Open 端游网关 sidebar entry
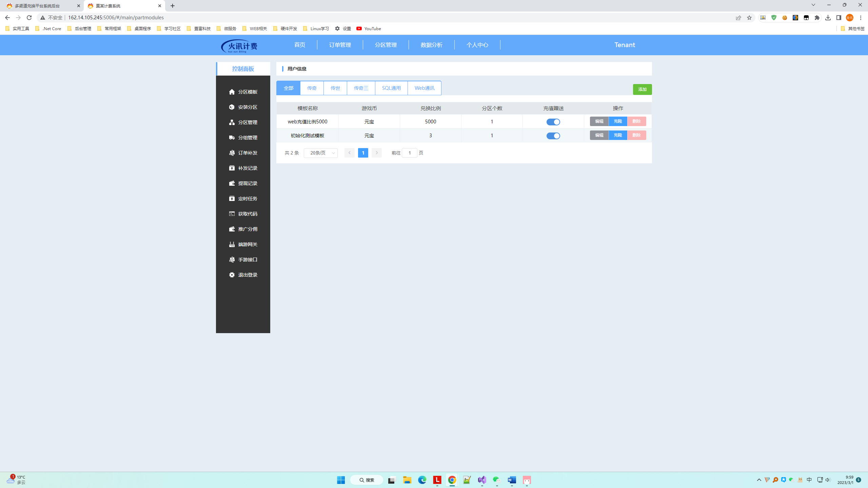Screen dimensions: 868x488 [243, 244]
